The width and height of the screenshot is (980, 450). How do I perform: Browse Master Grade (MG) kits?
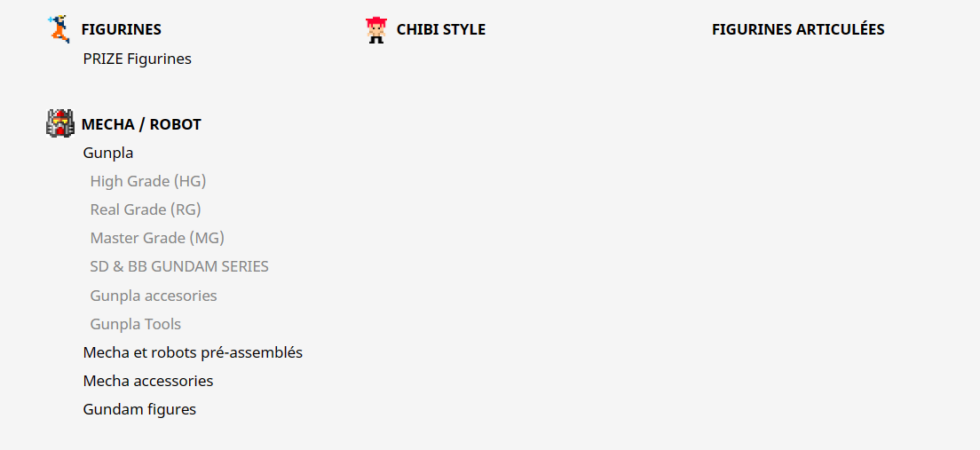(157, 238)
